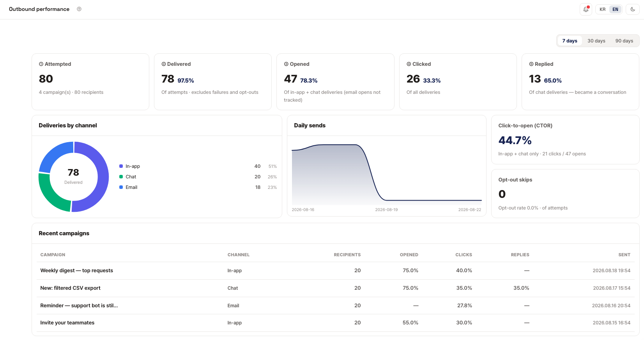Click the Opt-out skips value 0
644x340 pixels.
click(x=502, y=194)
